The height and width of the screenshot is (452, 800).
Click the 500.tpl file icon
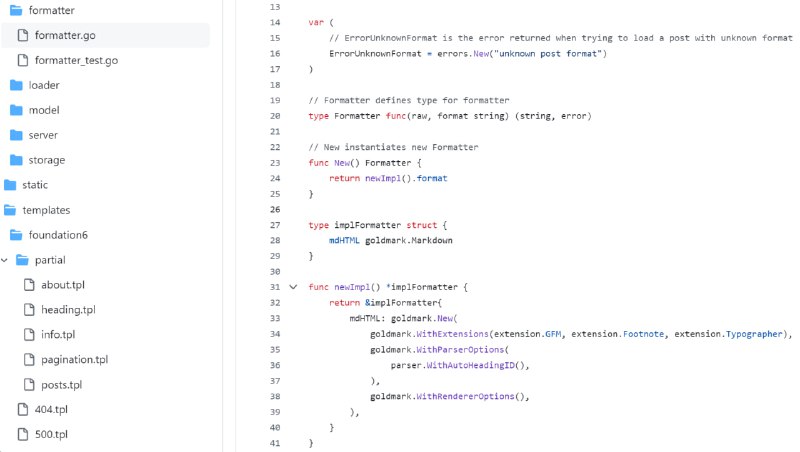click(22, 435)
